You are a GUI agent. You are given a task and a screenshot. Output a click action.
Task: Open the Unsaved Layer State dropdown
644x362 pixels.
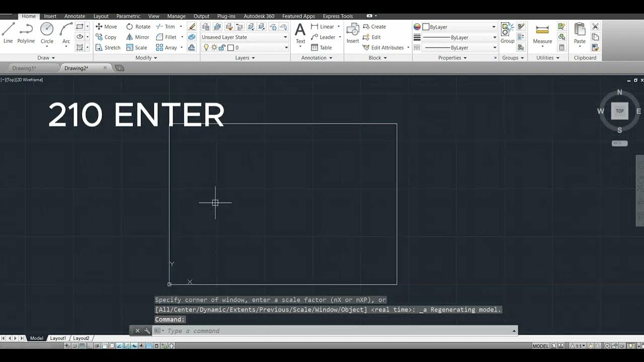[x=245, y=37]
